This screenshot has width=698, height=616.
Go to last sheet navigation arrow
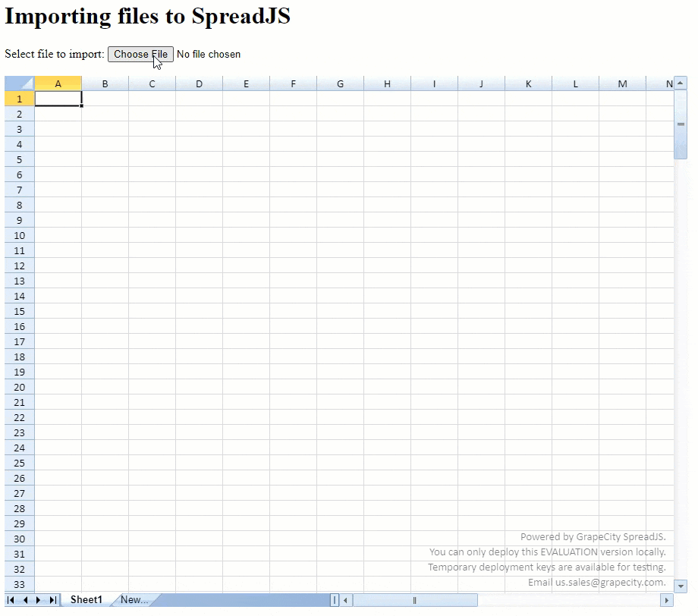point(53,600)
